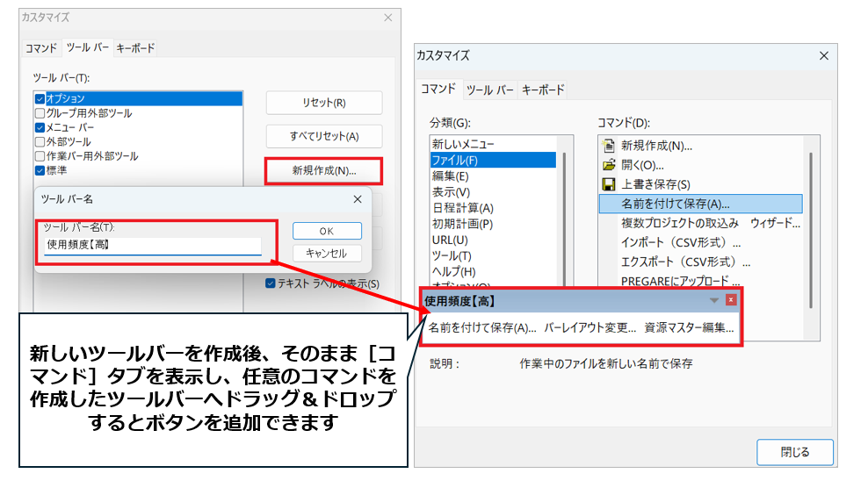Screen dimensions: 868x495
Task: Open the ツール バー tab in right dialog
Action: (x=489, y=90)
